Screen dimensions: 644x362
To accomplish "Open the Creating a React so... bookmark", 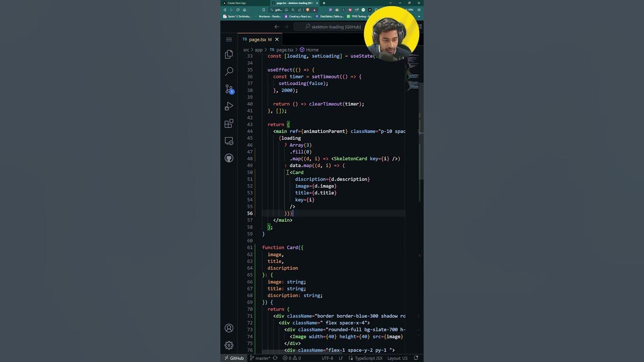I will (298, 16).
